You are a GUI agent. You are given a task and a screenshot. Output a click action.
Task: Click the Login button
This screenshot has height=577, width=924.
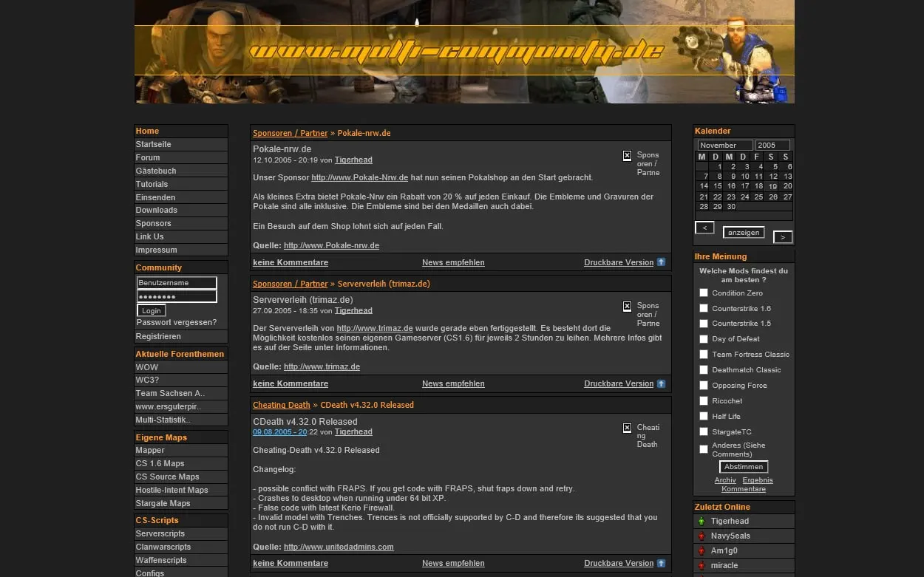click(152, 311)
